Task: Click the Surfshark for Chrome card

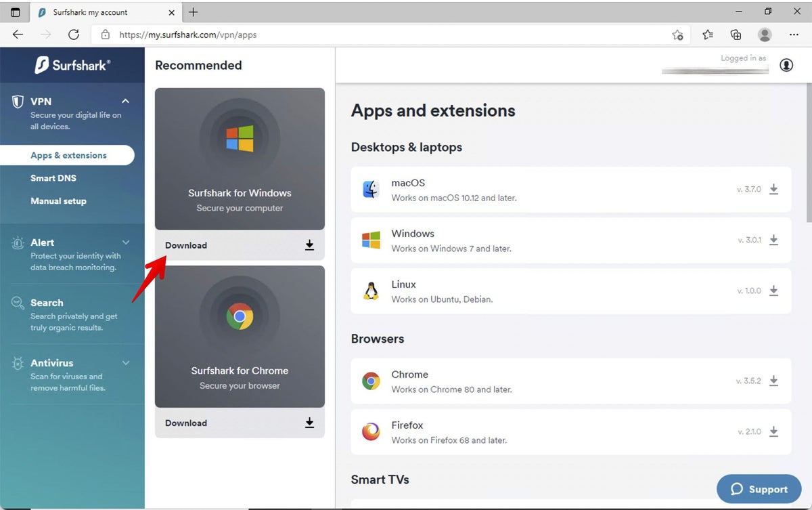Action: tap(240, 337)
